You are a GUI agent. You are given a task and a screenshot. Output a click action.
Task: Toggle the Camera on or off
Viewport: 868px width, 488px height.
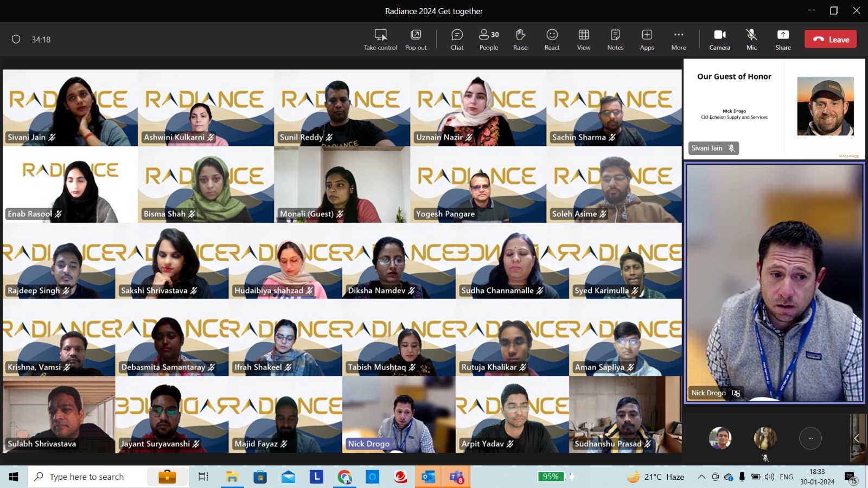click(720, 40)
